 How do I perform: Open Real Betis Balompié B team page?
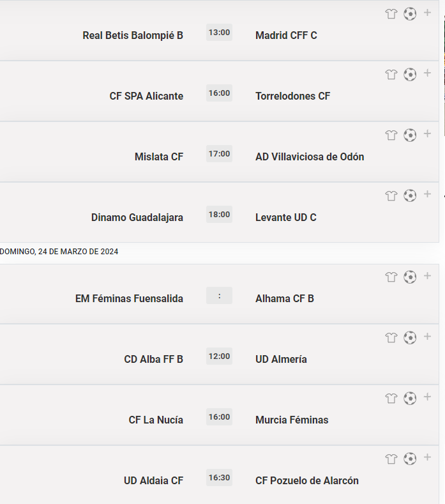(x=133, y=35)
